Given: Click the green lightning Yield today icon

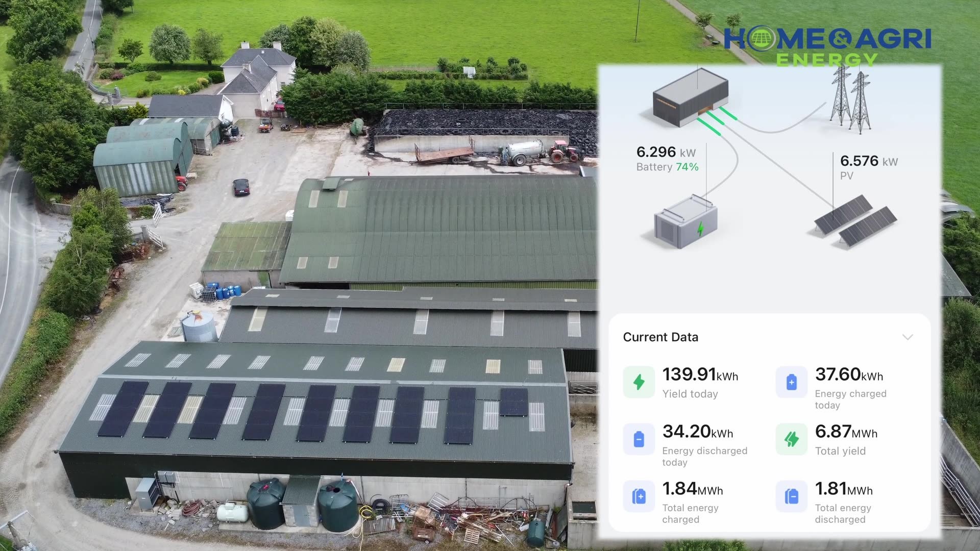Looking at the screenshot, I should click(639, 382).
